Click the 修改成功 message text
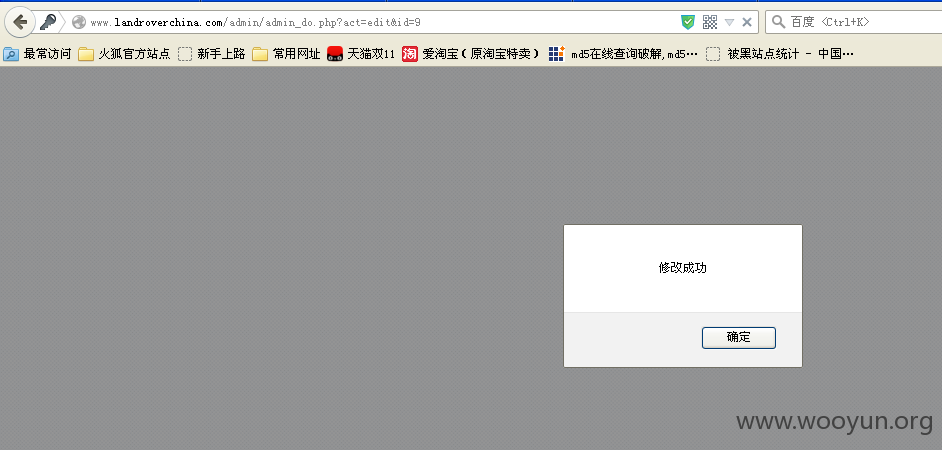Image resolution: width=942 pixels, height=450 pixels. pyautogui.click(x=682, y=268)
